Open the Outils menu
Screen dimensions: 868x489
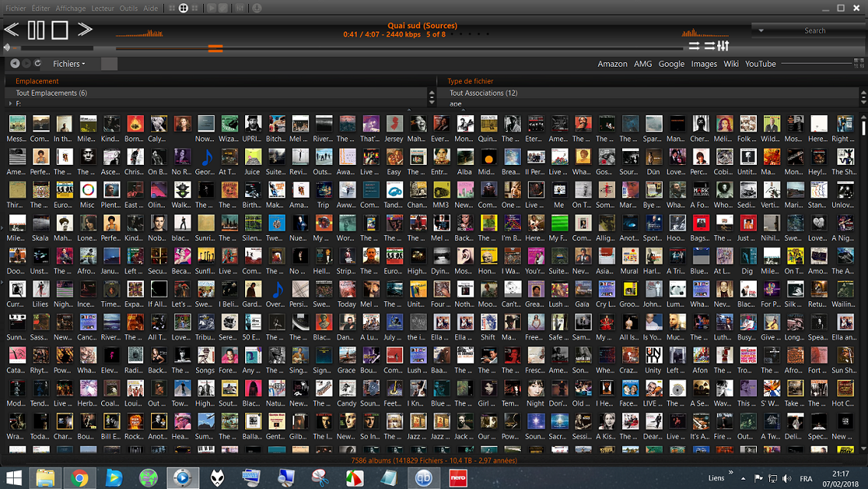tap(129, 8)
